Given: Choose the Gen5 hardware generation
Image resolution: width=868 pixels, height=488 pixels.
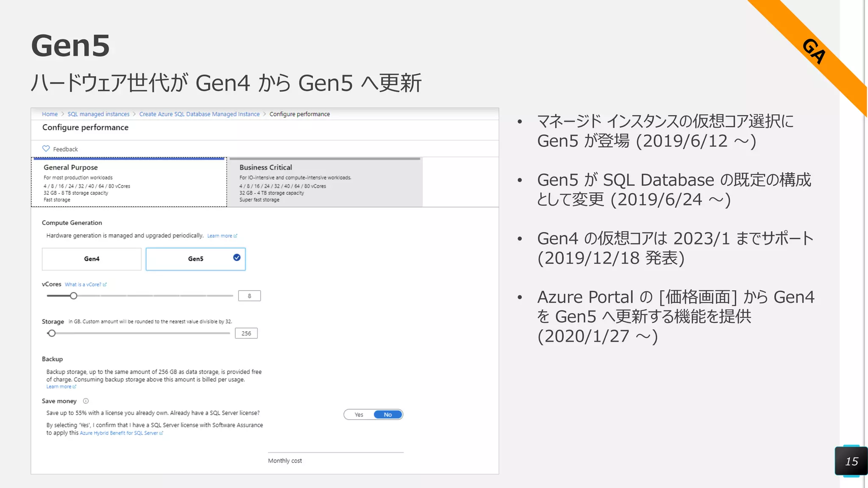Looking at the screenshot, I should tap(195, 259).
